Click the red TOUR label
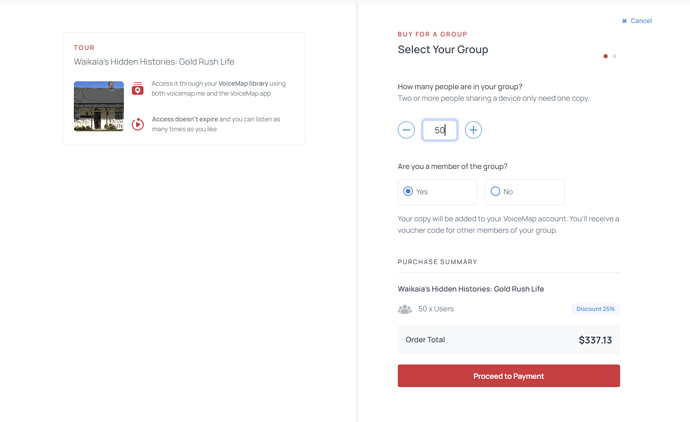This screenshot has width=690, height=422. click(84, 48)
